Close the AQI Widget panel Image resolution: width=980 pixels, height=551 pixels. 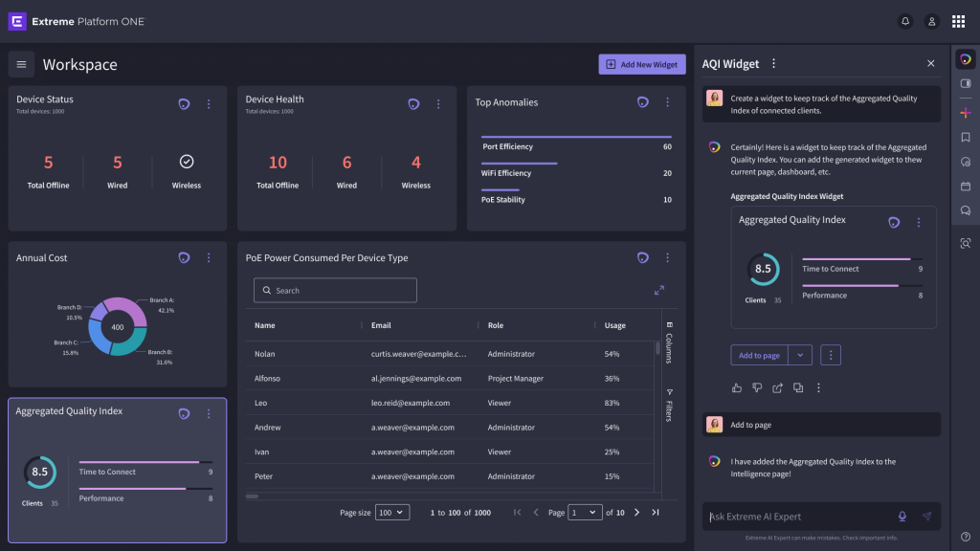[930, 64]
